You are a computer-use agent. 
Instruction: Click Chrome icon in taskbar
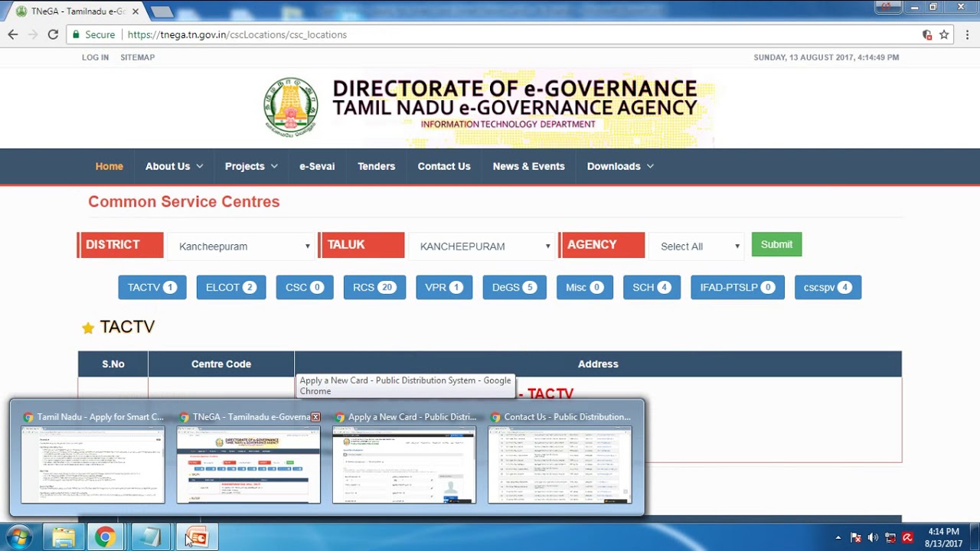105,537
